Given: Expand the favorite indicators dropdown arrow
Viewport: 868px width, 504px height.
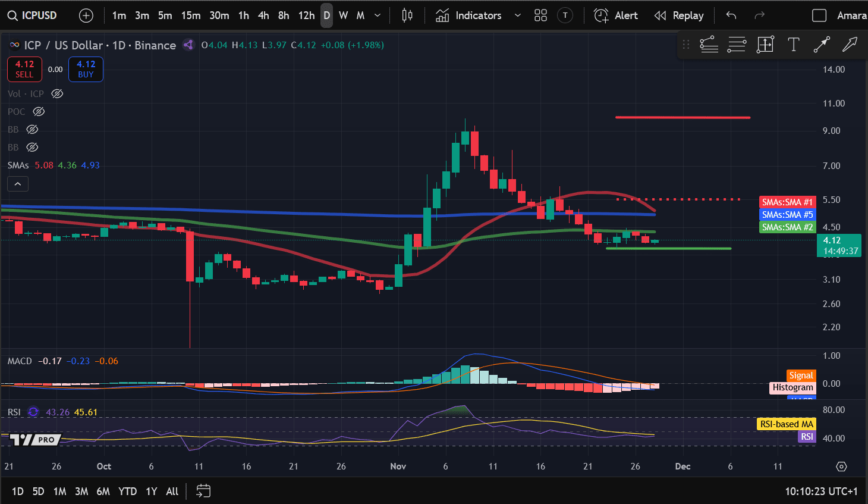Looking at the screenshot, I should (517, 15).
